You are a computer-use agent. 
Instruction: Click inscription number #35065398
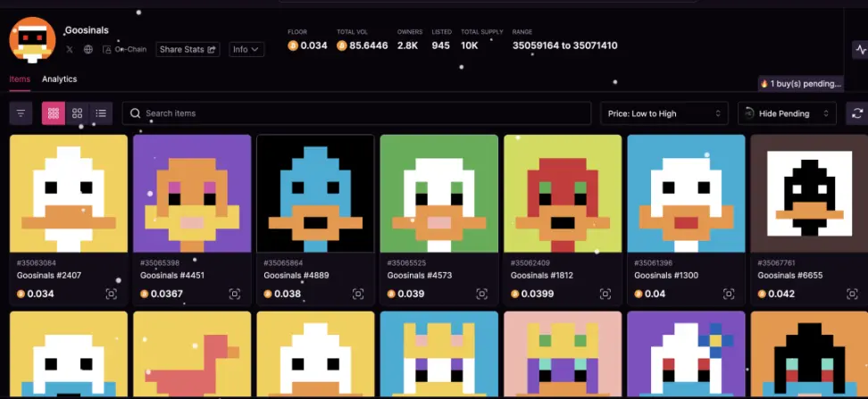point(160,262)
